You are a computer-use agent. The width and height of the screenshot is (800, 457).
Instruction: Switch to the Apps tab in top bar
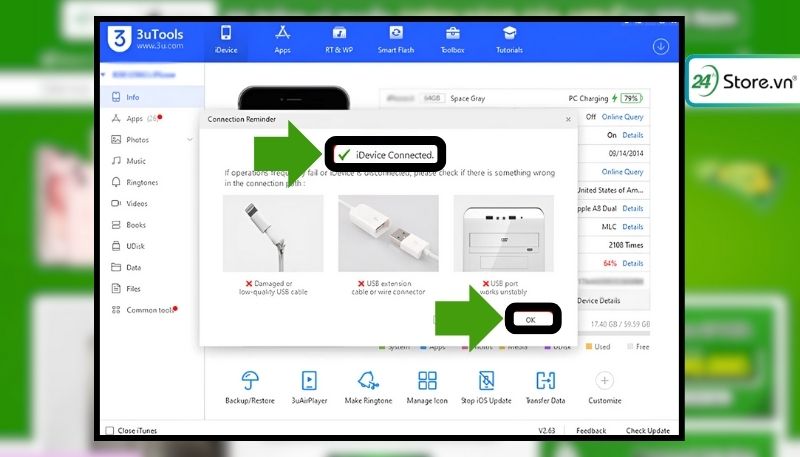(x=282, y=40)
